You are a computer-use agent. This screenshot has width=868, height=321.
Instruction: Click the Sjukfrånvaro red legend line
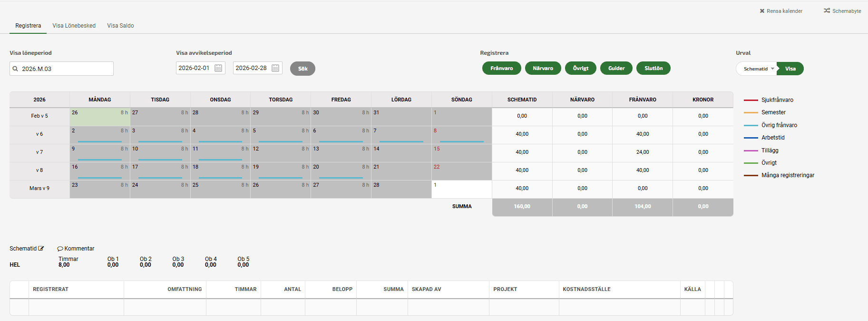pos(751,100)
